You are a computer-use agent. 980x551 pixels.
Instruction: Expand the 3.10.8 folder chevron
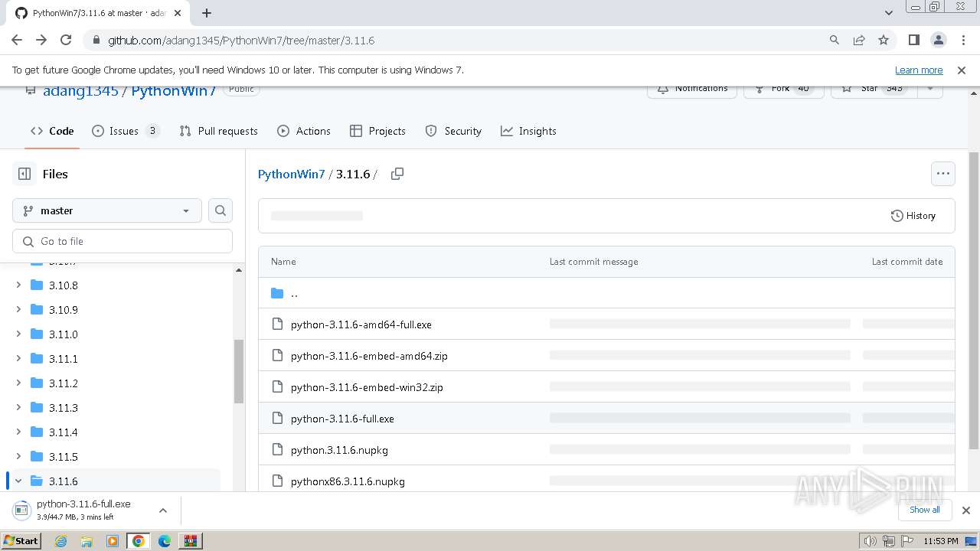pyautogui.click(x=18, y=285)
